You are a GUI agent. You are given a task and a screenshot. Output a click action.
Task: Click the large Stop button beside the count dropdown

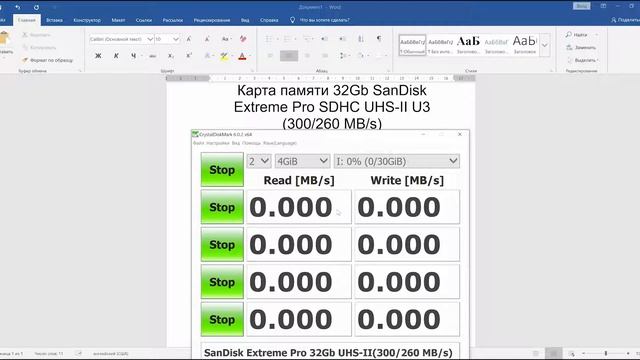[222, 170]
